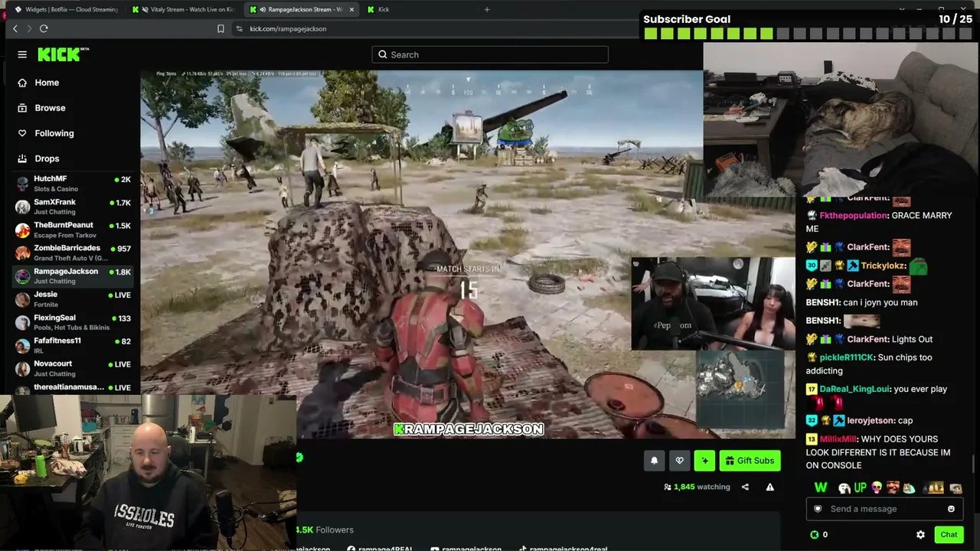Open site information icon beside the URL

point(239,28)
